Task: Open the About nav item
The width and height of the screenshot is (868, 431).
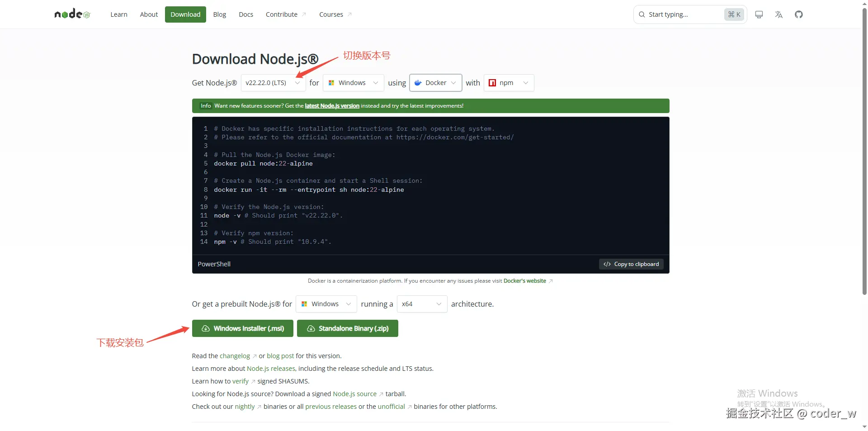Action: tap(149, 14)
